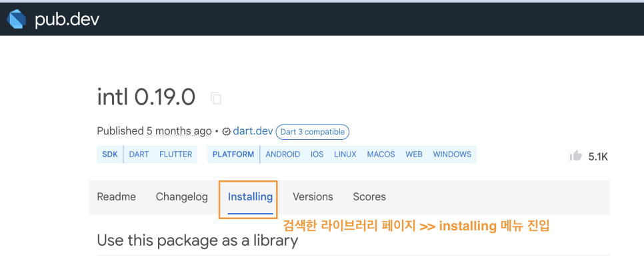Select the Installing tab
This screenshot has width=644, height=269.
coord(250,198)
